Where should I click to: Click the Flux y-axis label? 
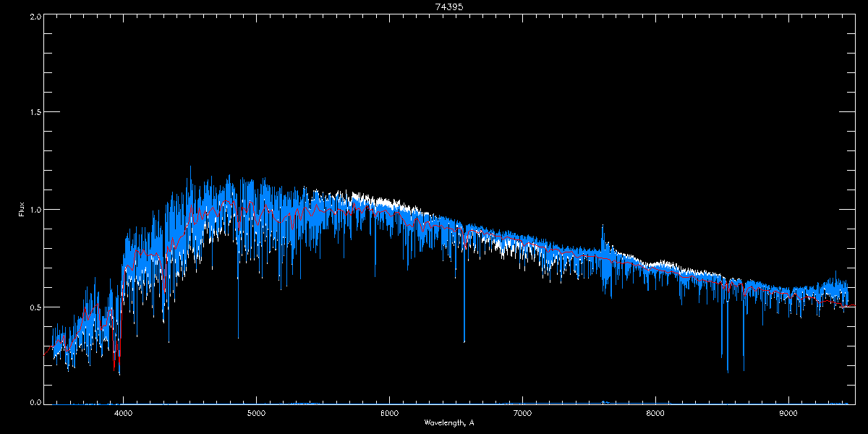[x=21, y=210]
